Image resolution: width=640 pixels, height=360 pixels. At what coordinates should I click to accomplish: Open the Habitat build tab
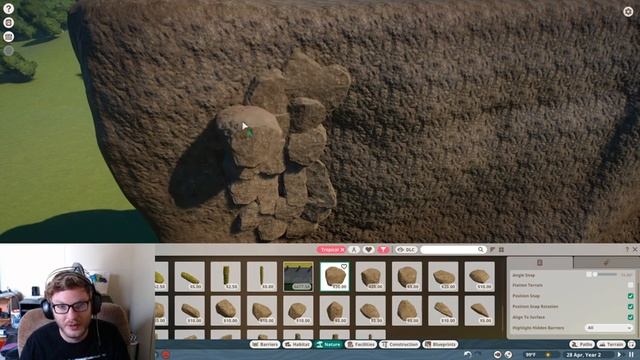(297, 344)
